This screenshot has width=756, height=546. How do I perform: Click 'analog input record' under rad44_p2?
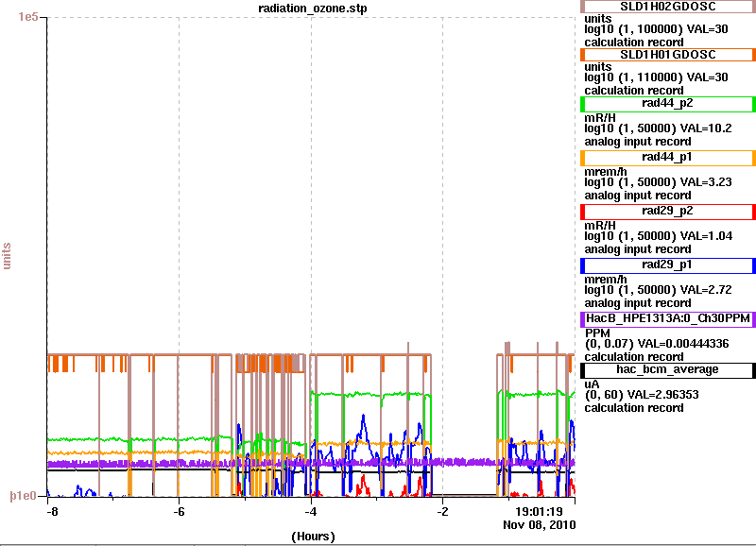tap(637, 142)
